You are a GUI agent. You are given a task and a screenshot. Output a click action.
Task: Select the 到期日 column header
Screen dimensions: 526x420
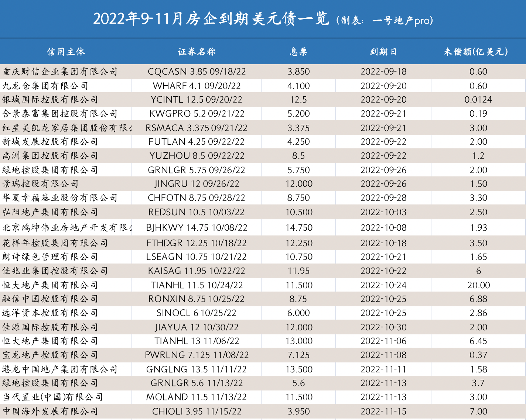(x=383, y=52)
